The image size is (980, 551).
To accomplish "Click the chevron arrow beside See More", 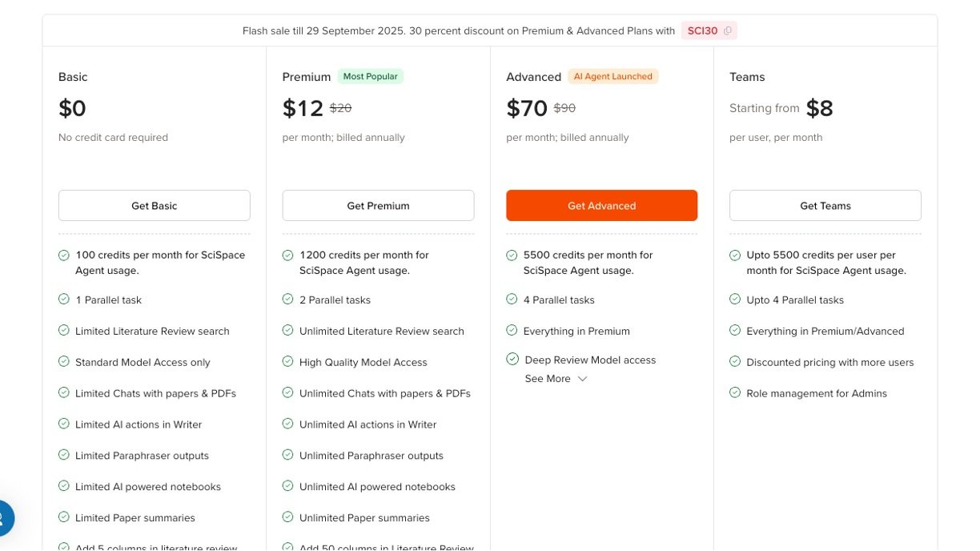I will (x=582, y=379).
